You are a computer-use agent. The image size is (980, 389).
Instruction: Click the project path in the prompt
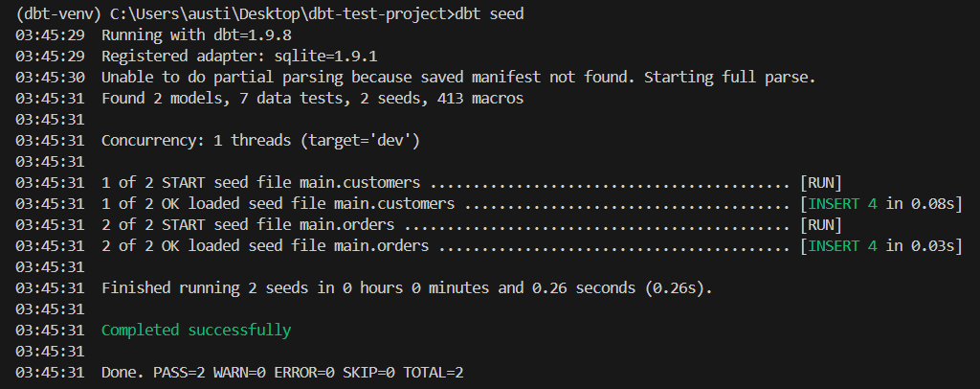pos(278,13)
